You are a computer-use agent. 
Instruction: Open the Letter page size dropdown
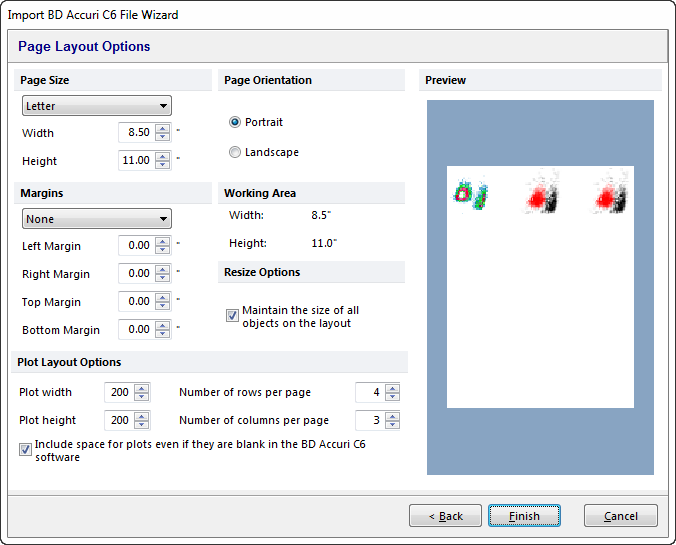tap(96, 106)
